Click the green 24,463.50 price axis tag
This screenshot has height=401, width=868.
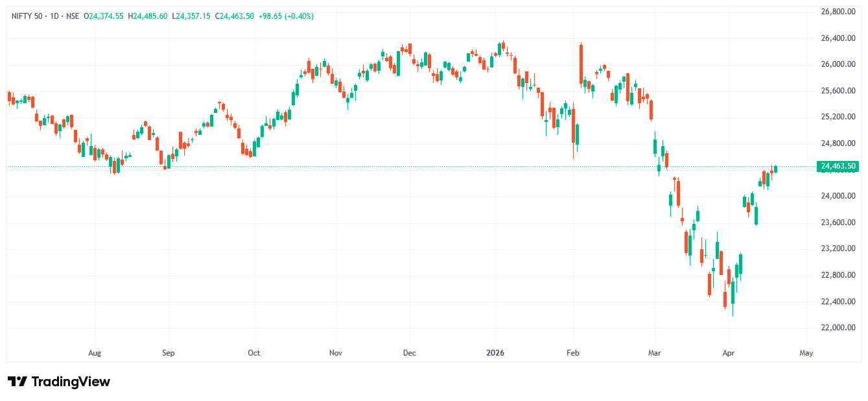(838, 167)
